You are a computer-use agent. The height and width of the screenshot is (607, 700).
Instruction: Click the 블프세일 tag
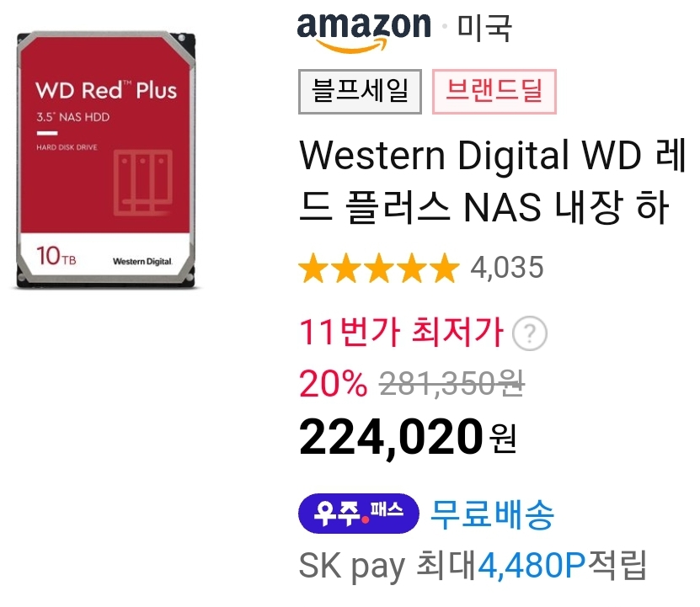point(360,92)
